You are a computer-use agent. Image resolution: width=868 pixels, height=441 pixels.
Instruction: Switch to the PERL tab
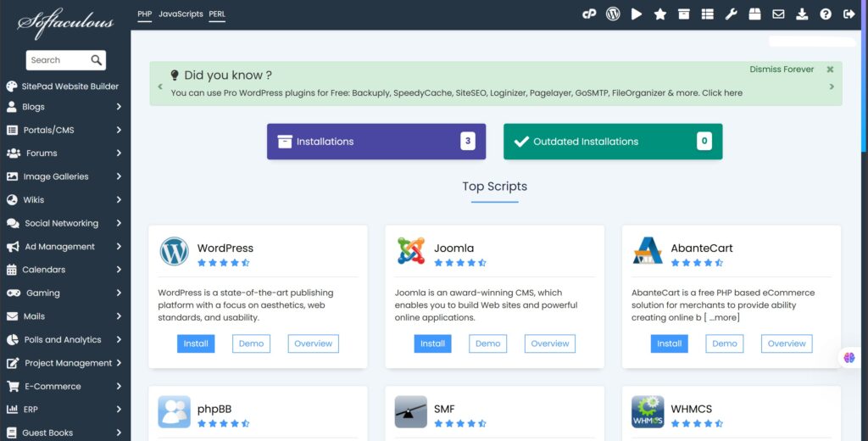point(217,14)
